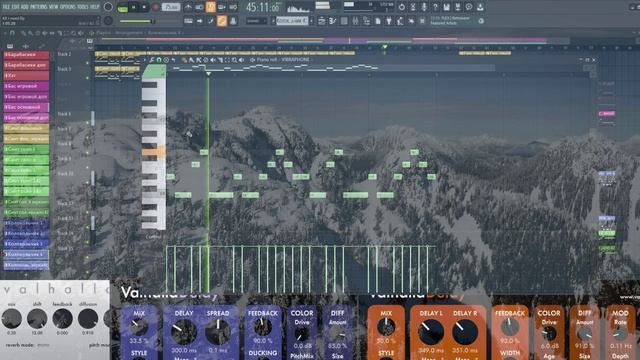640x360 pixels.
Task: Click the question mark help icon
Action: tap(436, 7)
